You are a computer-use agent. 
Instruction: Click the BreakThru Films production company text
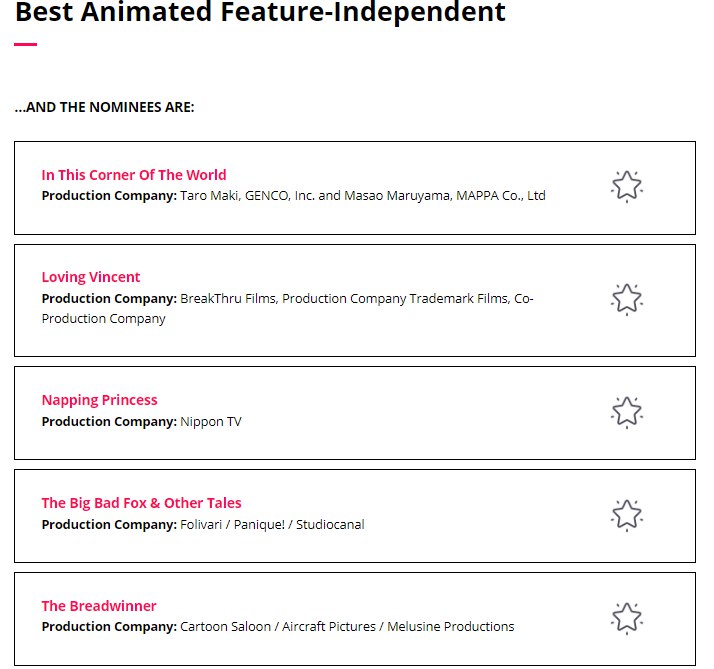(356, 299)
